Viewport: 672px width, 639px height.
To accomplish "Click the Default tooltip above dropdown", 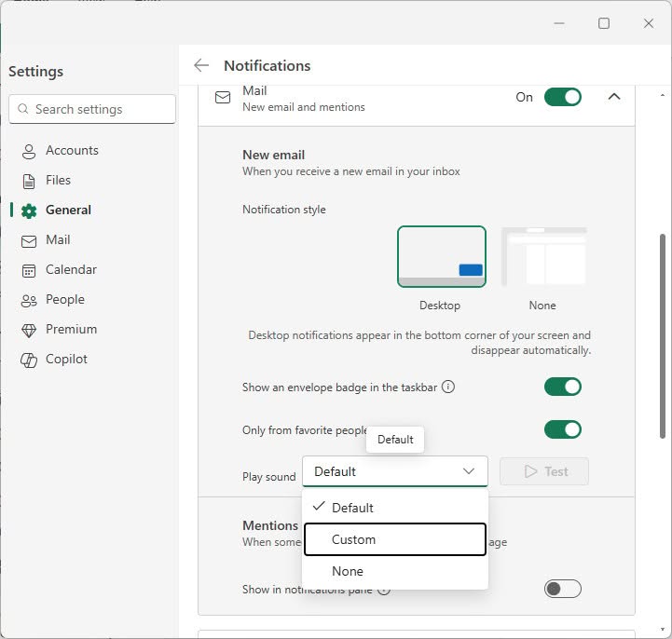I will 394,440.
